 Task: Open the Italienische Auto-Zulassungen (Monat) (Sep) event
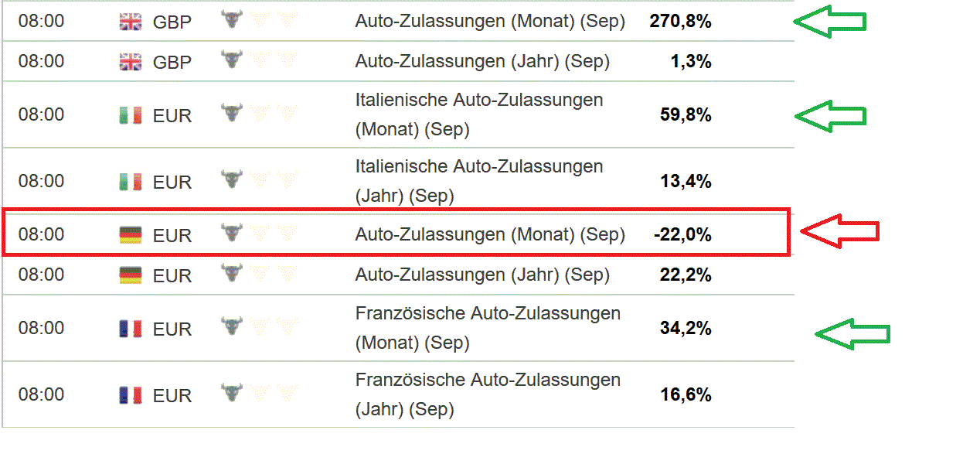(479, 114)
